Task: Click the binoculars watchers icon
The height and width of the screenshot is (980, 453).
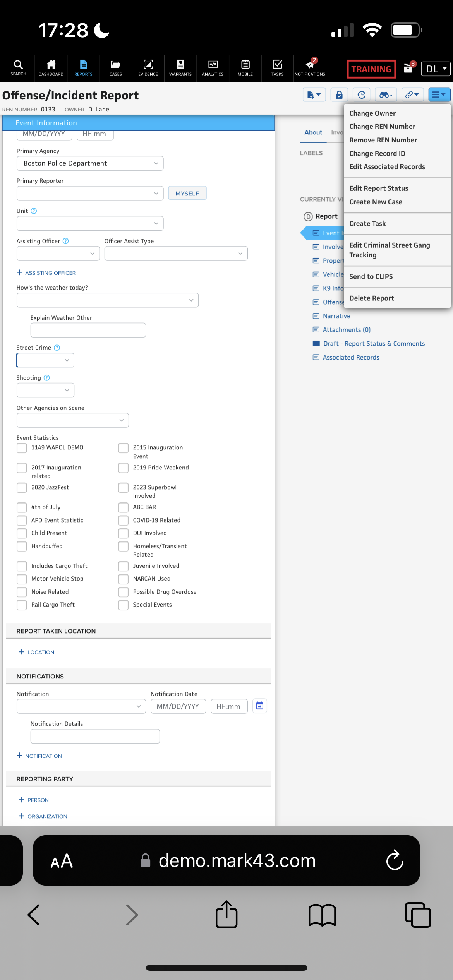Action: tap(386, 94)
